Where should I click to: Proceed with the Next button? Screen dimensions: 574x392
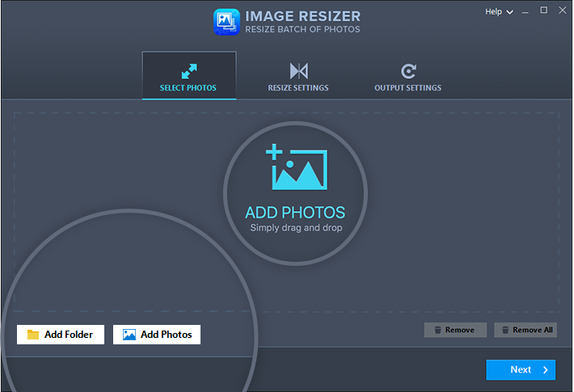521,370
